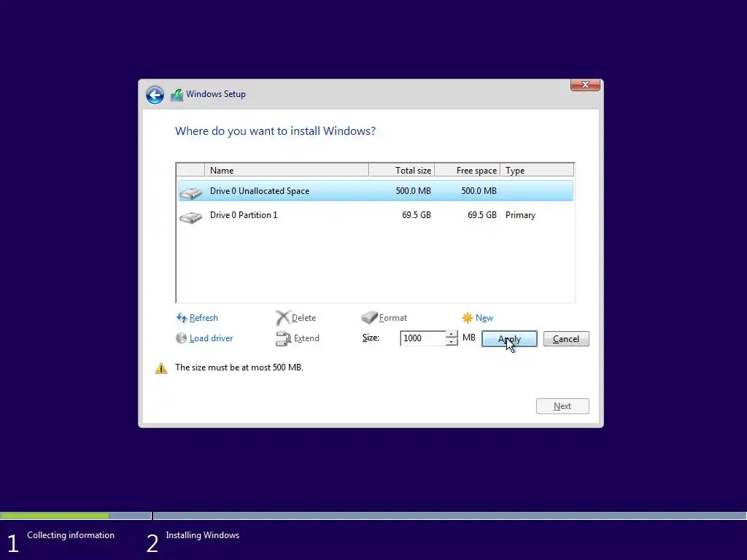The width and height of the screenshot is (747, 560).
Task: Click drive icon of Unallocated Space row
Action: coord(191,192)
